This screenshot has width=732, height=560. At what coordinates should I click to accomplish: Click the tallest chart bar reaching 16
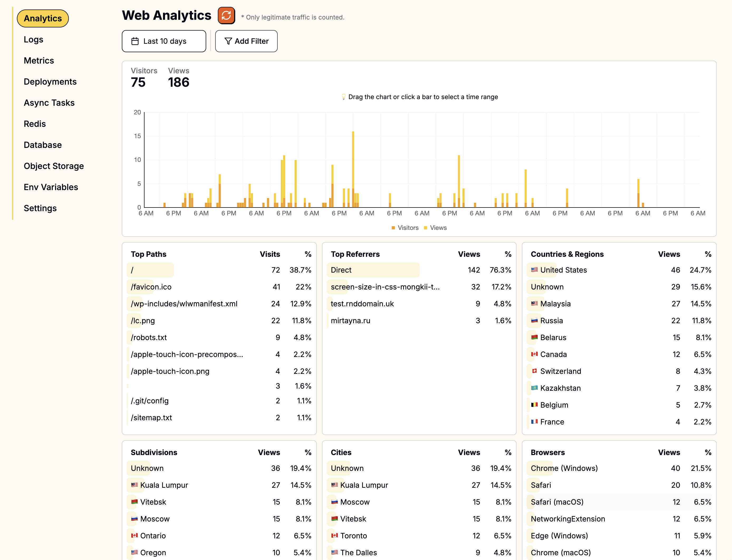tap(353, 169)
